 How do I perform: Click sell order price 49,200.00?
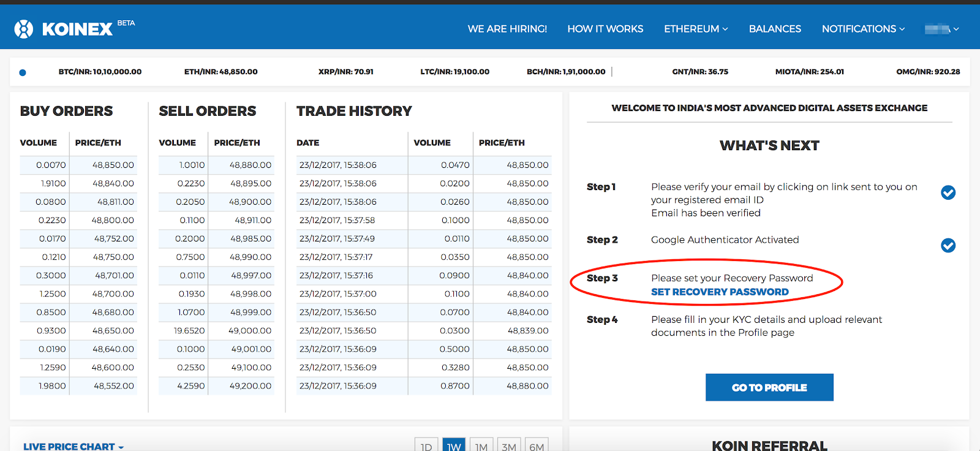click(251, 385)
